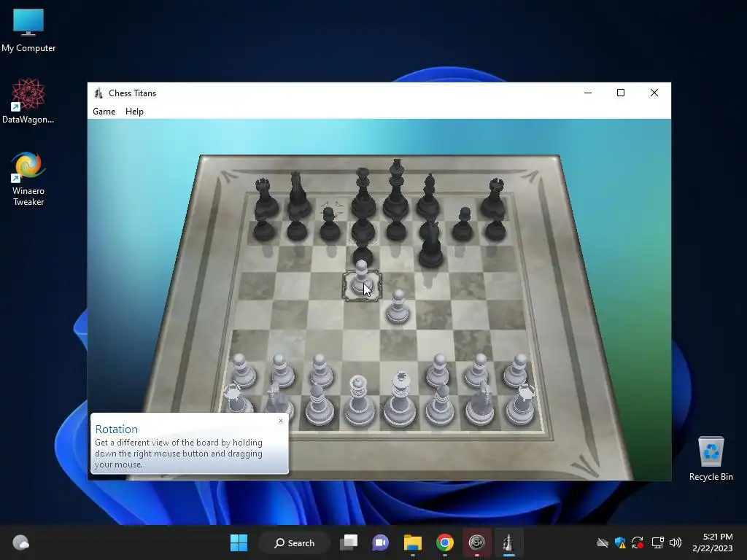Viewport: 747px width, 560px height.
Task: Open File Explorer from the taskbar
Action: [413, 542]
